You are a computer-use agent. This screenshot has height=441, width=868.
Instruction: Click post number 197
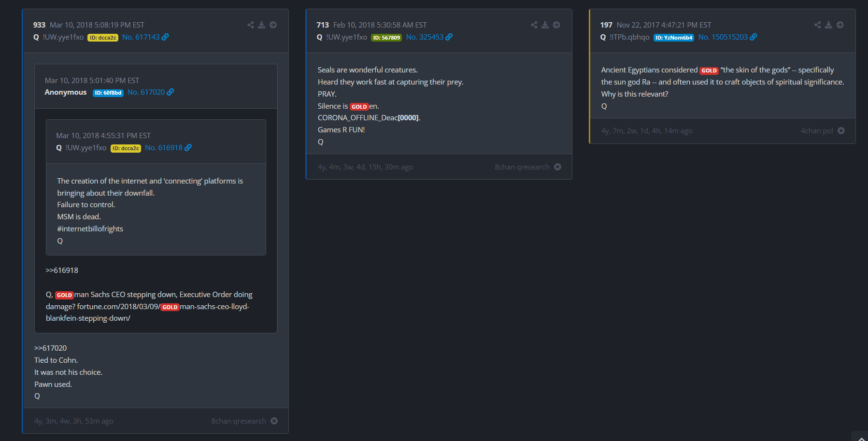(x=606, y=25)
